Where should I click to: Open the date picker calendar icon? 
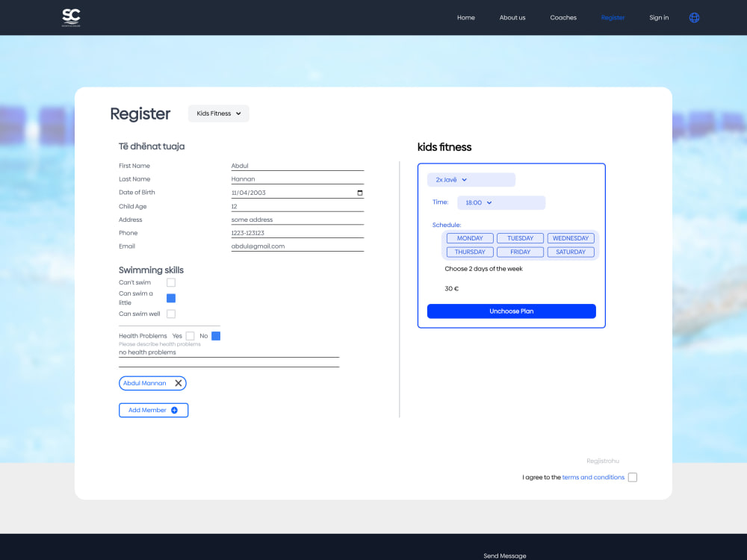(360, 193)
